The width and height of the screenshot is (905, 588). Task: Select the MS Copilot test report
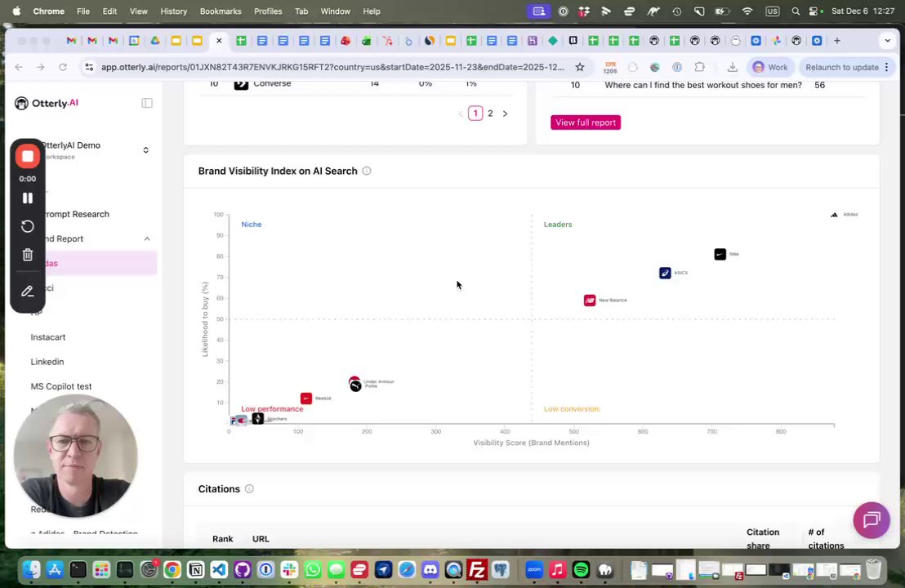[61, 386]
